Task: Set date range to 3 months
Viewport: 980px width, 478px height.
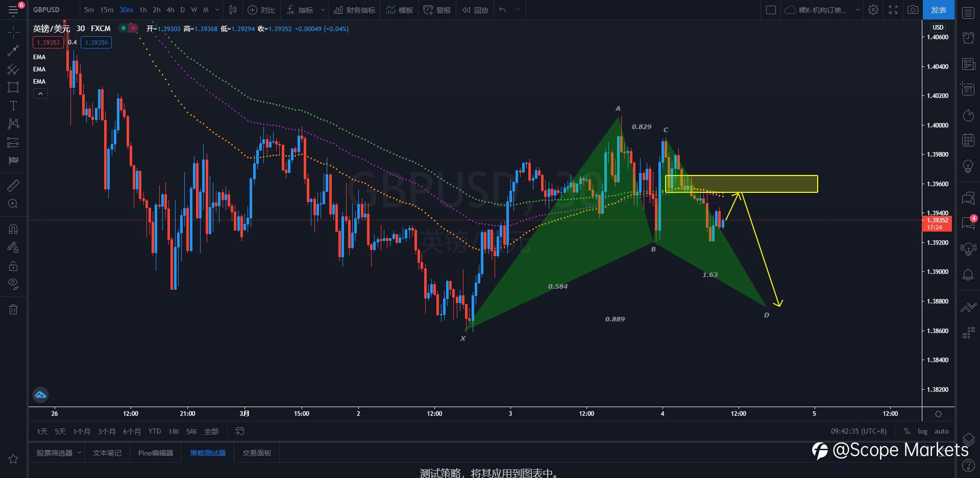Action: click(x=107, y=432)
